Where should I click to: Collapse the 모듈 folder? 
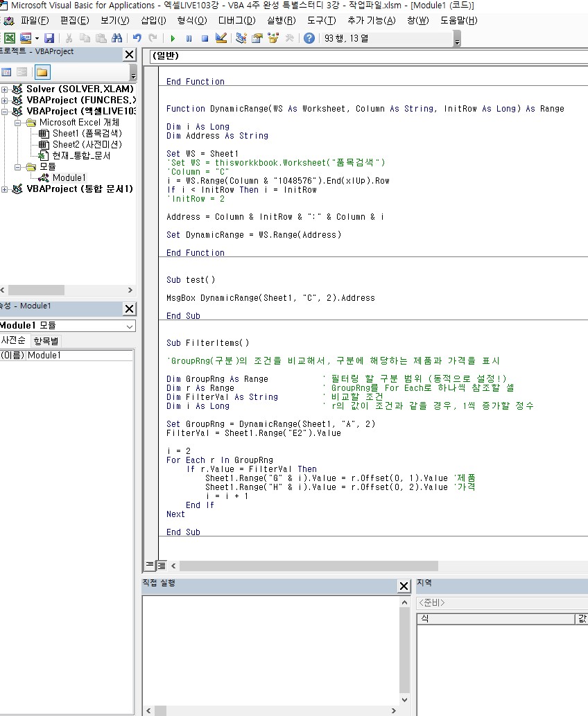(x=18, y=167)
